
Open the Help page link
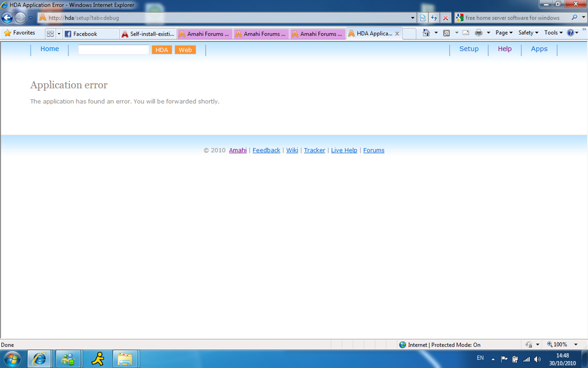[505, 49]
